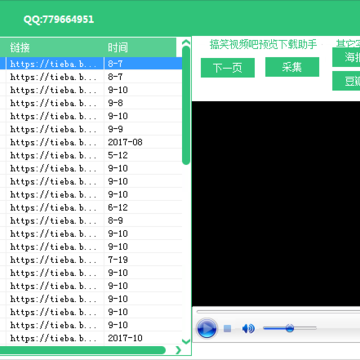Click the list scroll down arrow
Screen dimensions: 360x360
(186, 341)
